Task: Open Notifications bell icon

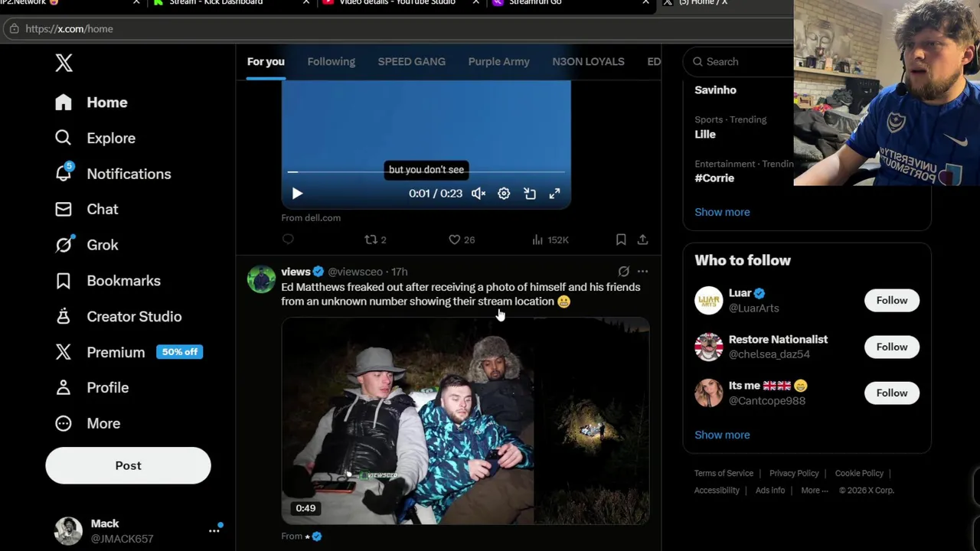Action: pyautogui.click(x=64, y=173)
